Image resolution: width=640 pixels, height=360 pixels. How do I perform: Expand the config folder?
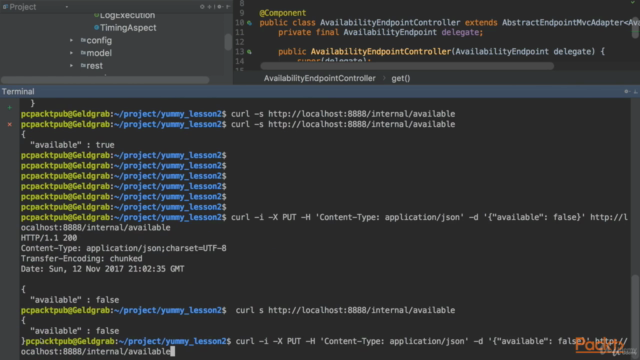[71, 40]
